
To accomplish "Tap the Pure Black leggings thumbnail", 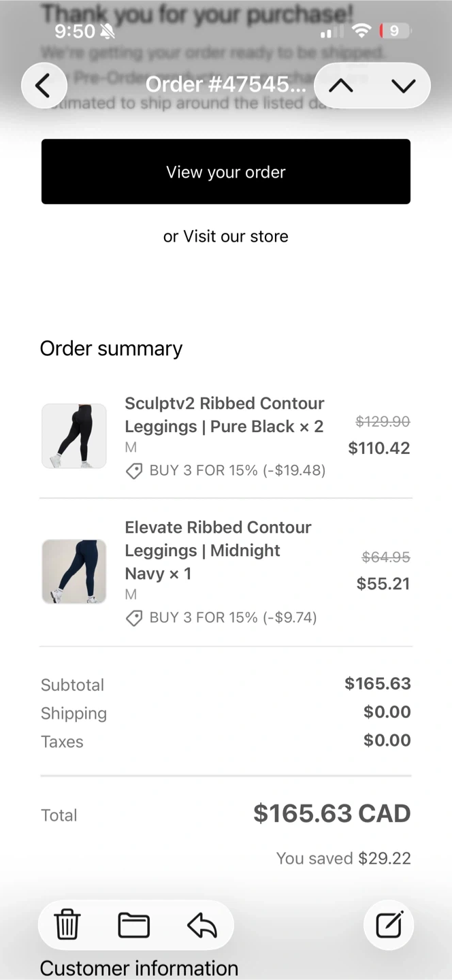I will click(x=74, y=436).
